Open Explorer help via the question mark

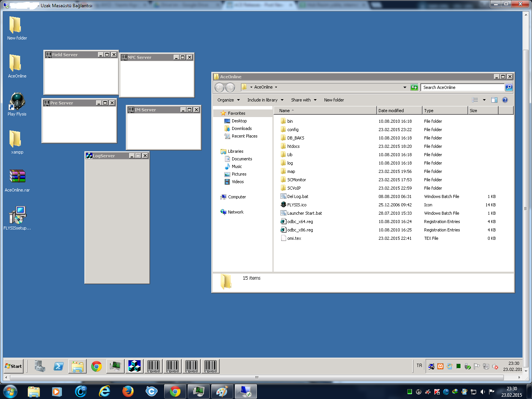click(x=505, y=100)
